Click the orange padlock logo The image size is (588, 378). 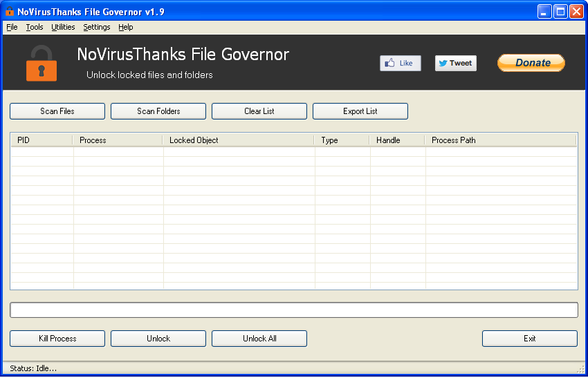pos(42,63)
